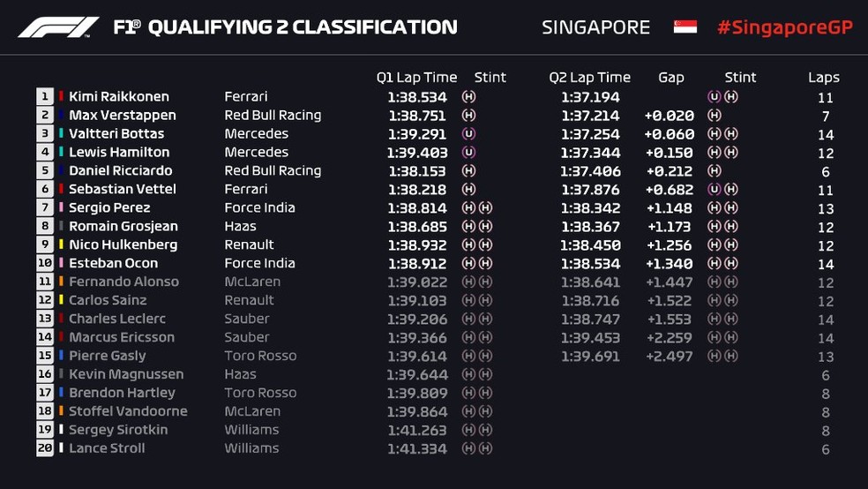Click Kimi Raikkonen's Q1 stint tyre icon

(x=469, y=96)
